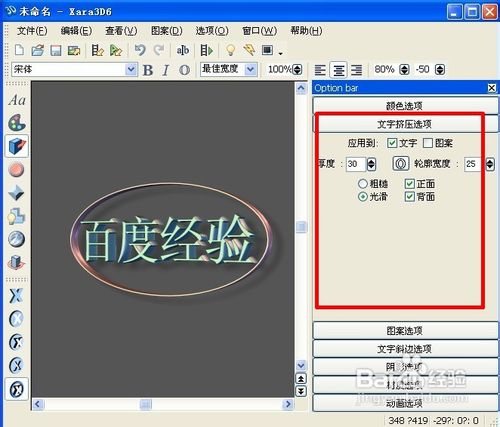Open the text editor (a|b) icon

point(183,50)
